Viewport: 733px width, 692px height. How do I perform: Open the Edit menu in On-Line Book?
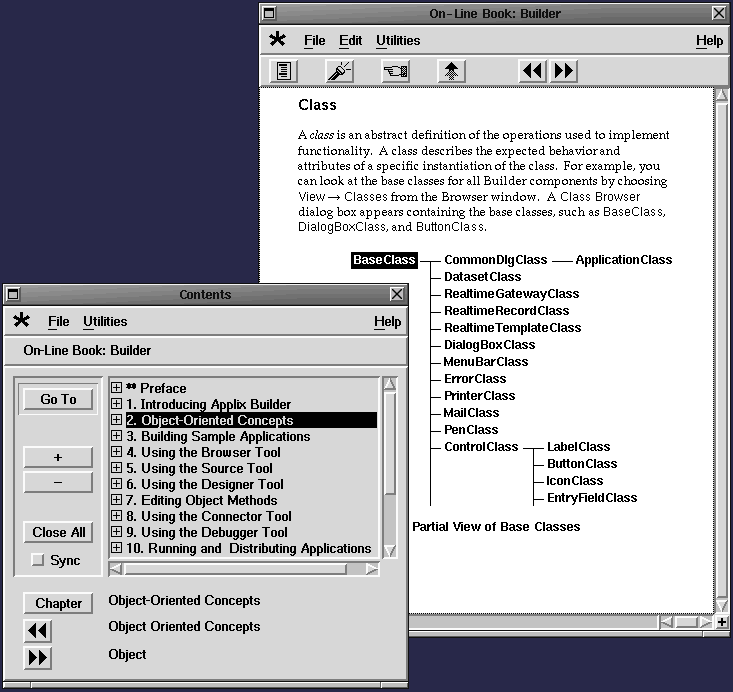350,41
